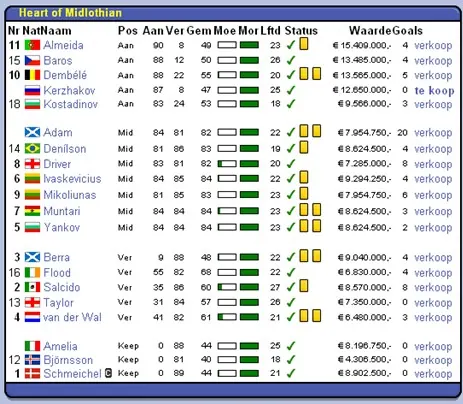Click shirt number 16 for Flood

point(15,273)
